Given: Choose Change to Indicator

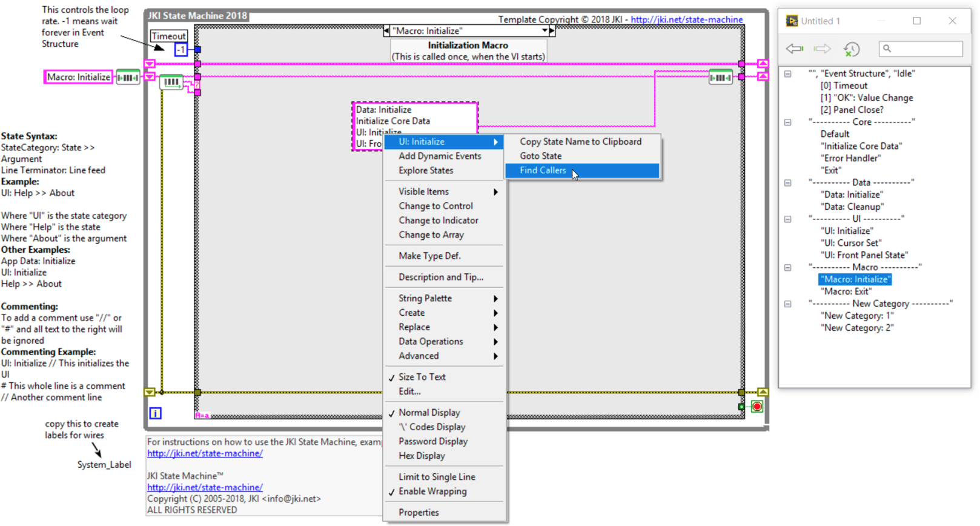Looking at the screenshot, I should [x=445, y=221].
